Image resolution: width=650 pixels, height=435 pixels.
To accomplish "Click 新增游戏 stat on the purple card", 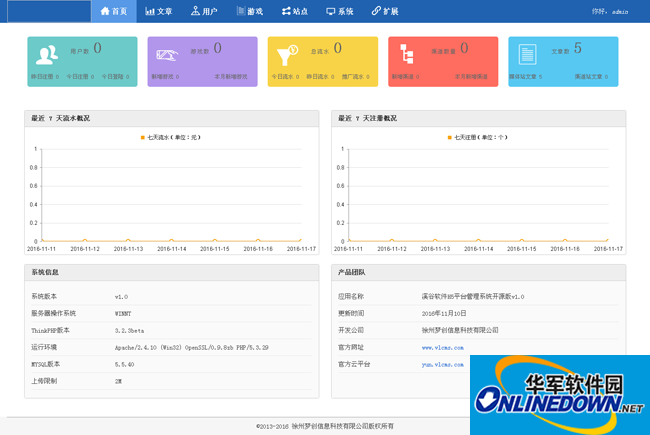I will (x=165, y=77).
